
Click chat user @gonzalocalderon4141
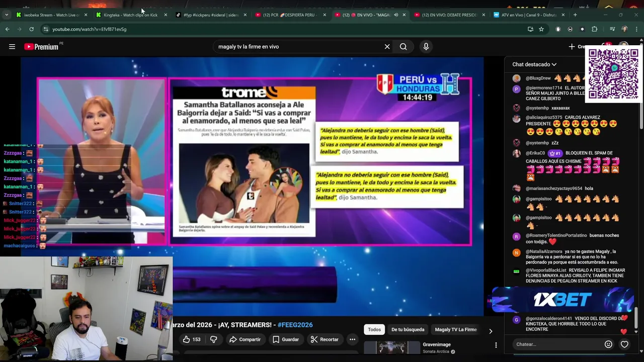click(x=548, y=319)
